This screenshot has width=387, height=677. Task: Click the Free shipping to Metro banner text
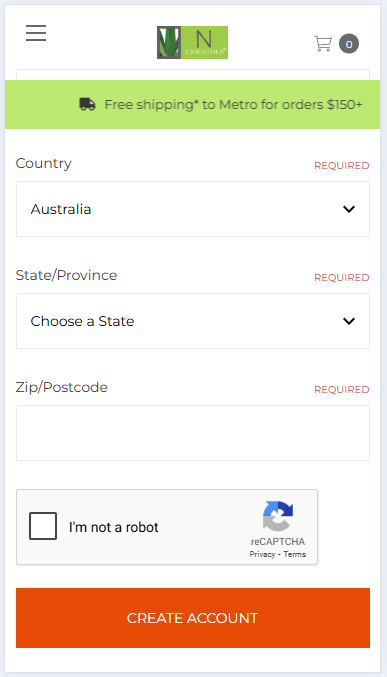233,104
